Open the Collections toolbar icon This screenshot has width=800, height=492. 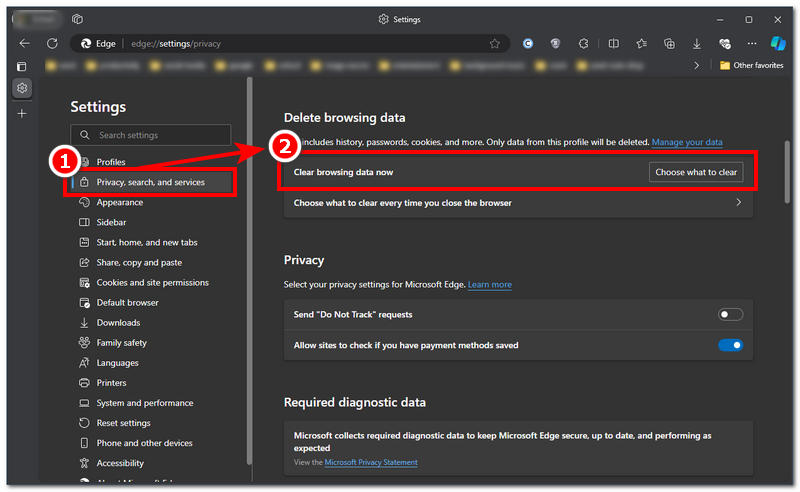pyautogui.click(x=669, y=44)
